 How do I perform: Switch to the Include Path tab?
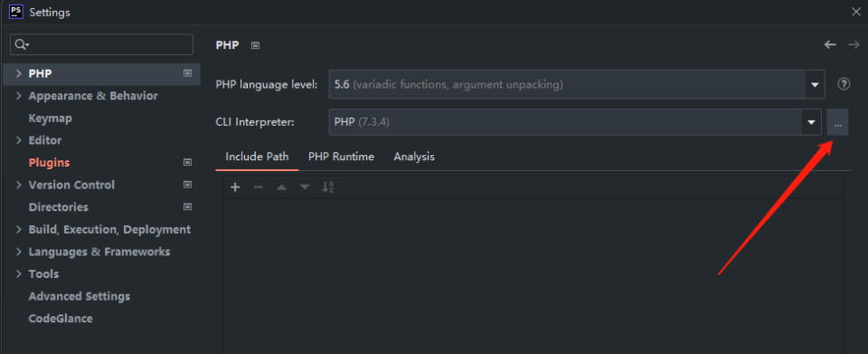point(257,157)
